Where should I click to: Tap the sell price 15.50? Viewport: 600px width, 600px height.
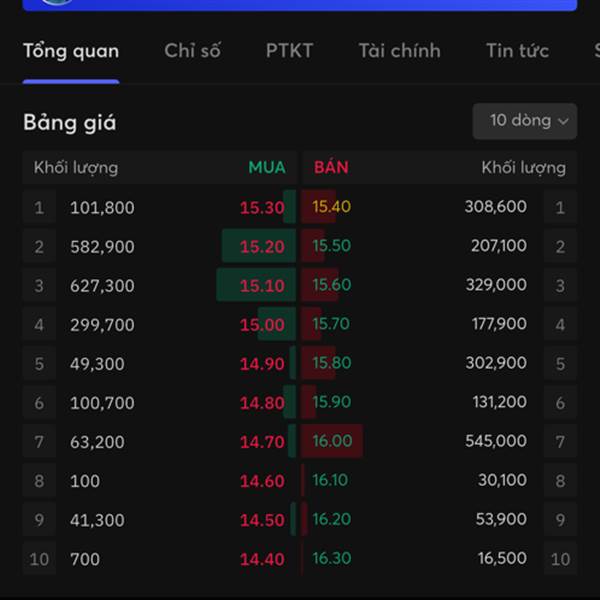332,246
